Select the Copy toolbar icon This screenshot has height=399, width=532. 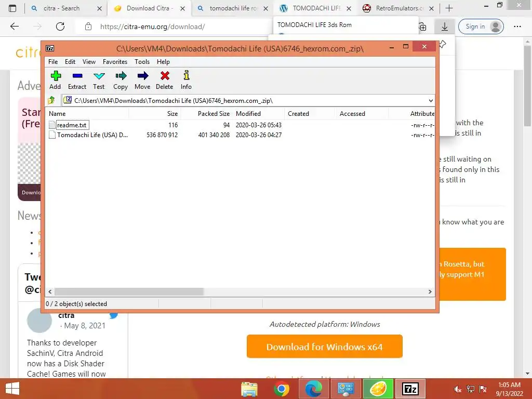tap(121, 81)
